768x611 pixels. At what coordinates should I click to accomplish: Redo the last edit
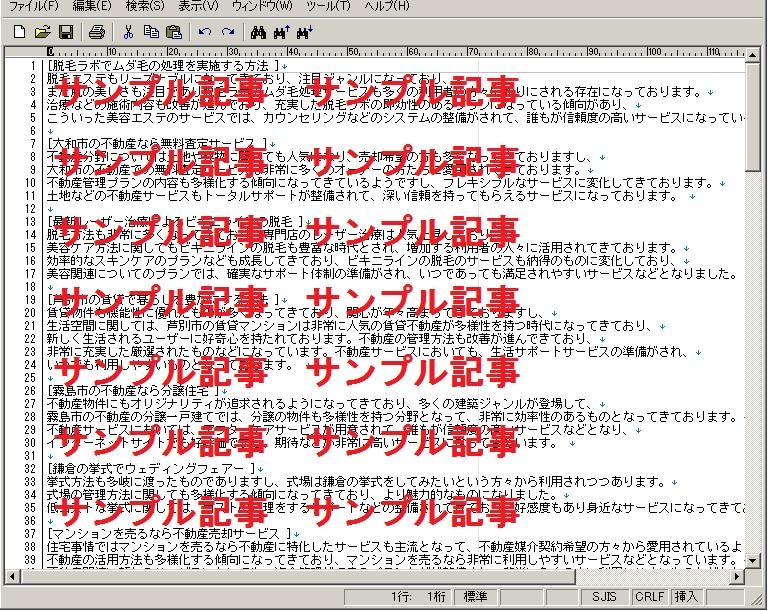pyautogui.click(x=228, y=32)
